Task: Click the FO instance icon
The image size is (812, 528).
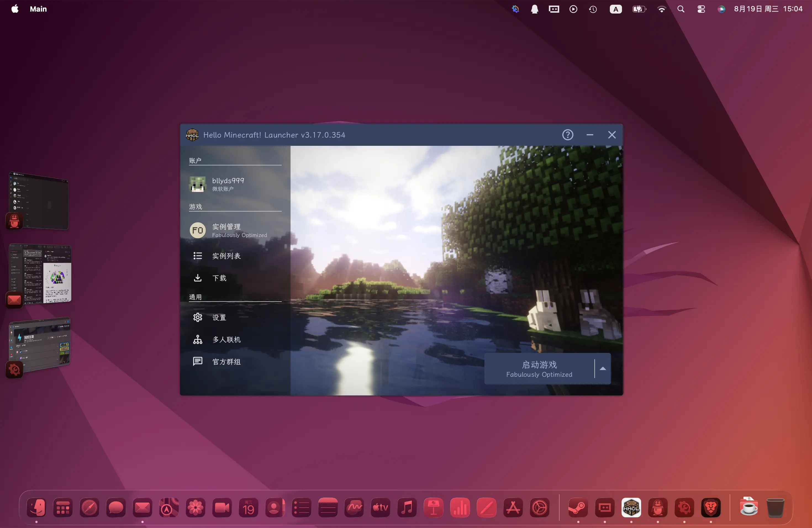Action: coord(197,230)
